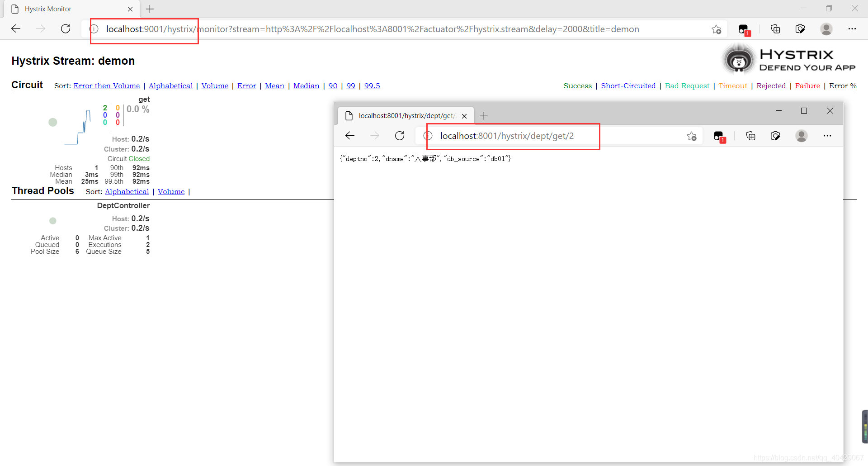Sort thread pools Alphabetical
868x466 pixels.
tap(127, 192)
